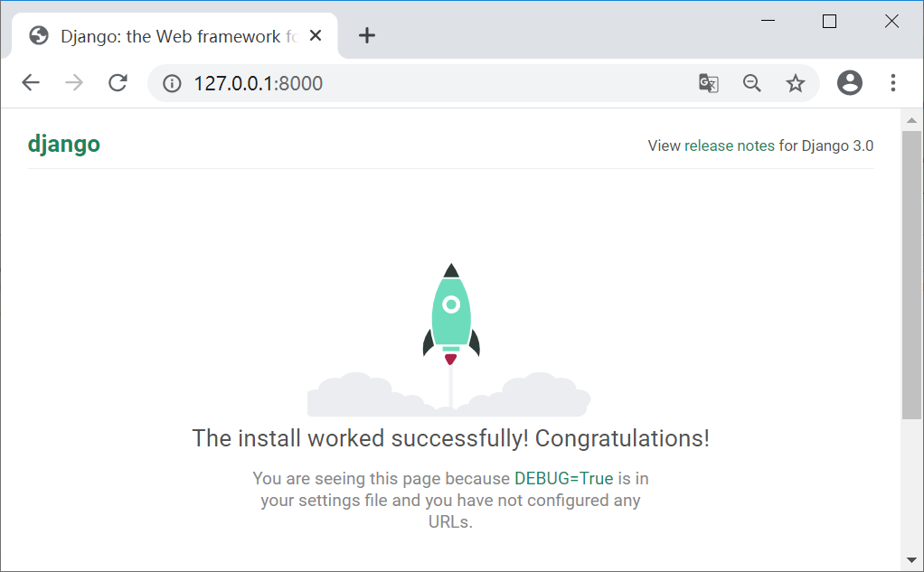Reload the page with the refresh icon
Viewport: 924px width, 572px height.
[x=118, y=82]
